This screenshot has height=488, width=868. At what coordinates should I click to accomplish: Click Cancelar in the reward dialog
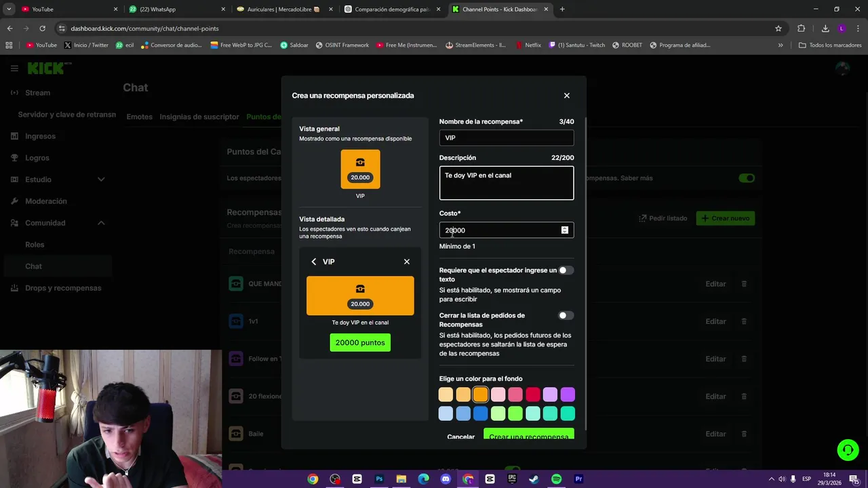click(461, 436)
